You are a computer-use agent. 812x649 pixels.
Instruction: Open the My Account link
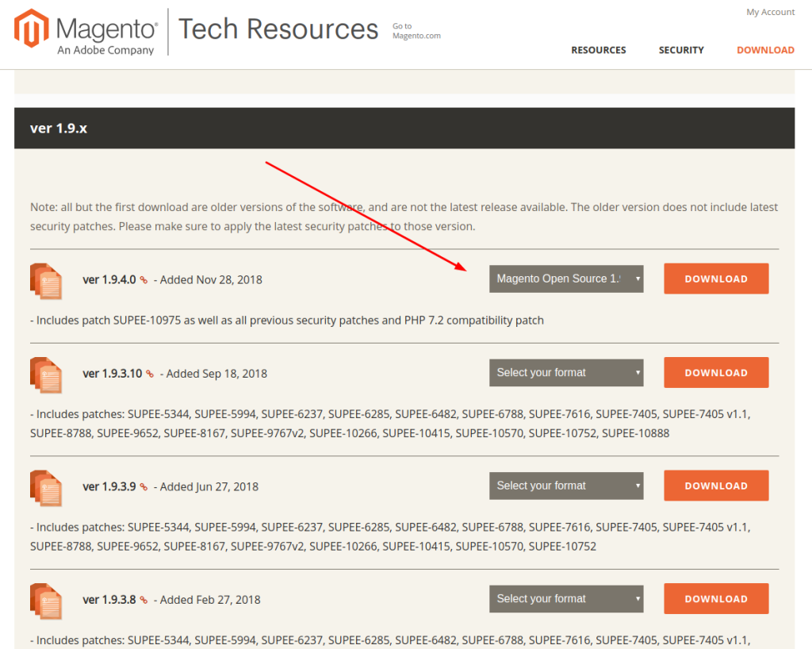point(769,11)
